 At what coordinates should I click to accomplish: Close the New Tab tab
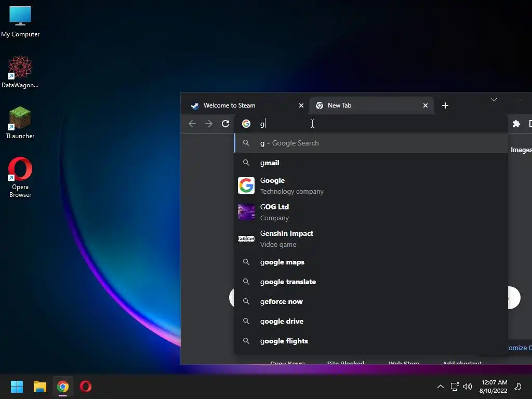[x=425, y=105]
